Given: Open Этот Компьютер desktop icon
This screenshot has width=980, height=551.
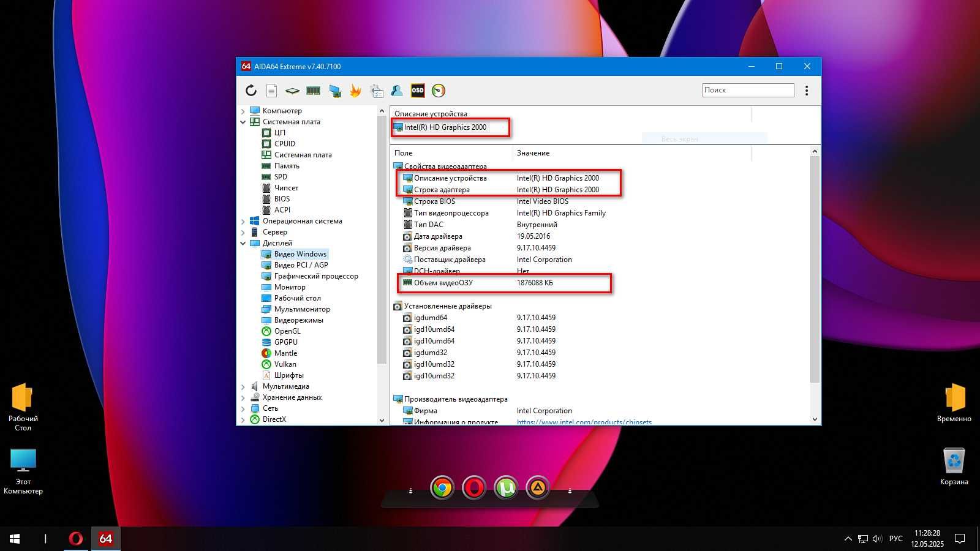Looking at the screenshot, I should 23,471.
